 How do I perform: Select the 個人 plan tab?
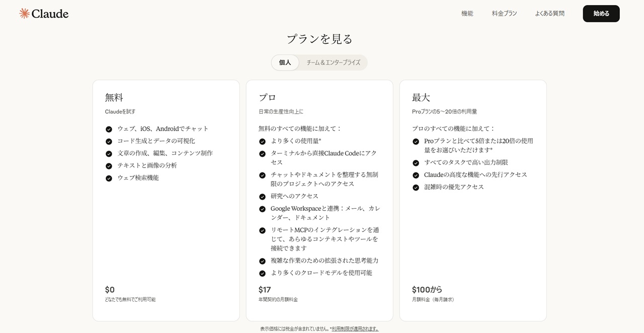pyautogui.click(x=285, y=62)
